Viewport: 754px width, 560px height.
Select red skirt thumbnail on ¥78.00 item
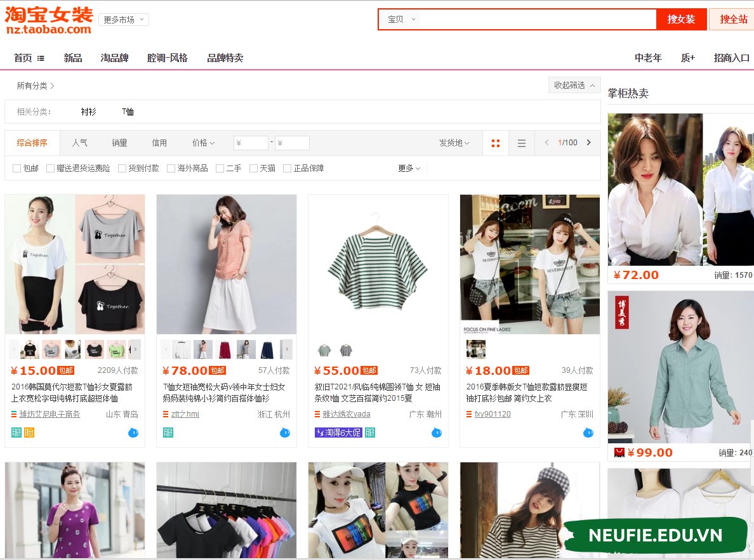click(x=225, y=349)
